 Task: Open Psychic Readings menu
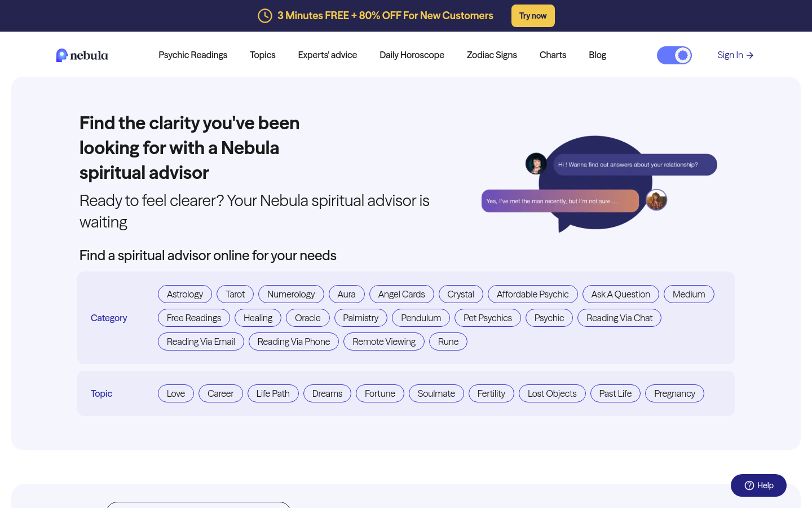coord(193,55)
